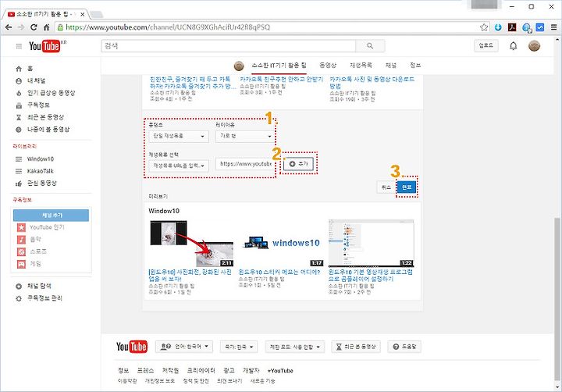Click the blue 완료 done button
Image resolution: width=562 pixels, height=392 pixels.
pos(407,187)
